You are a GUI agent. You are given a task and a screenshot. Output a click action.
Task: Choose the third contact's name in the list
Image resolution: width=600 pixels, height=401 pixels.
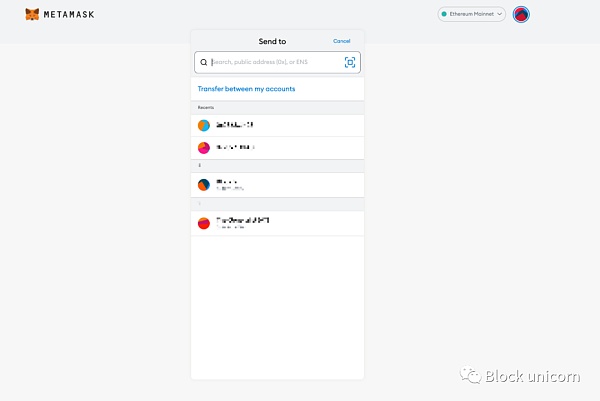[227, 183]
